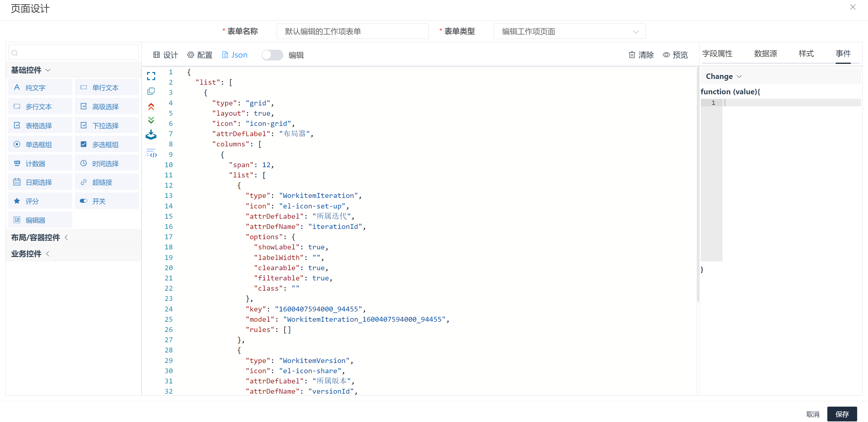Click the fullscreen icon in JSON editor
Image resolution: width=868 pixels, height=422 pixels.
[151, 76]
